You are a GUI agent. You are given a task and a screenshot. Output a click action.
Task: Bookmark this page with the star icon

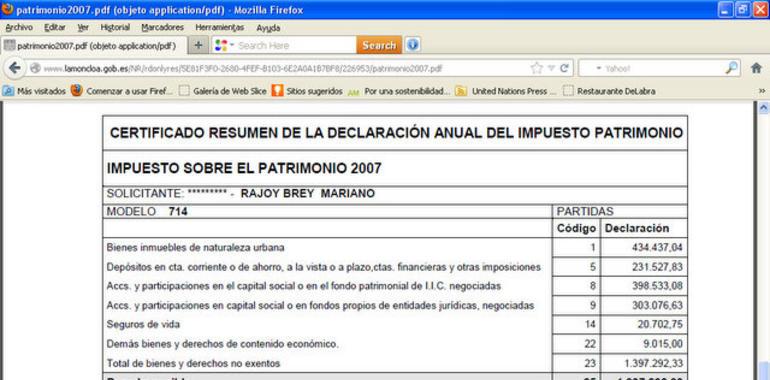[537, 68]
